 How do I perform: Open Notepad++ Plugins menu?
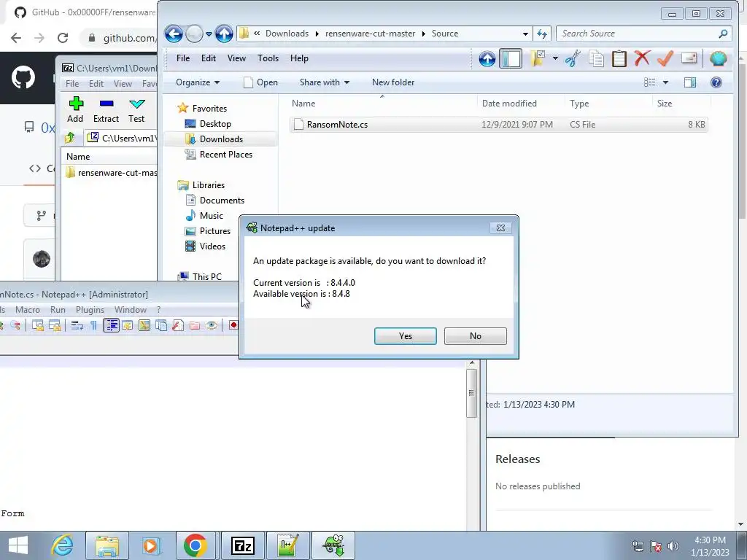(x=90, y=310)
